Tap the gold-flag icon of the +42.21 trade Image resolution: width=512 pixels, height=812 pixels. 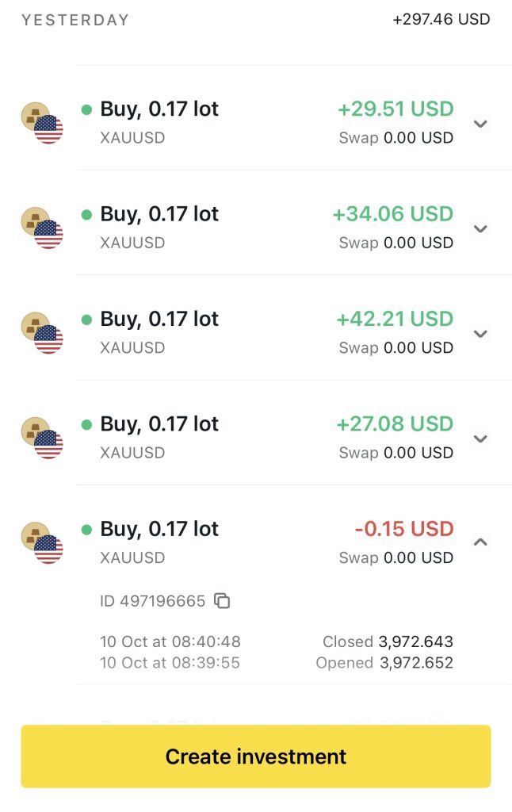[x=42, y=333]
